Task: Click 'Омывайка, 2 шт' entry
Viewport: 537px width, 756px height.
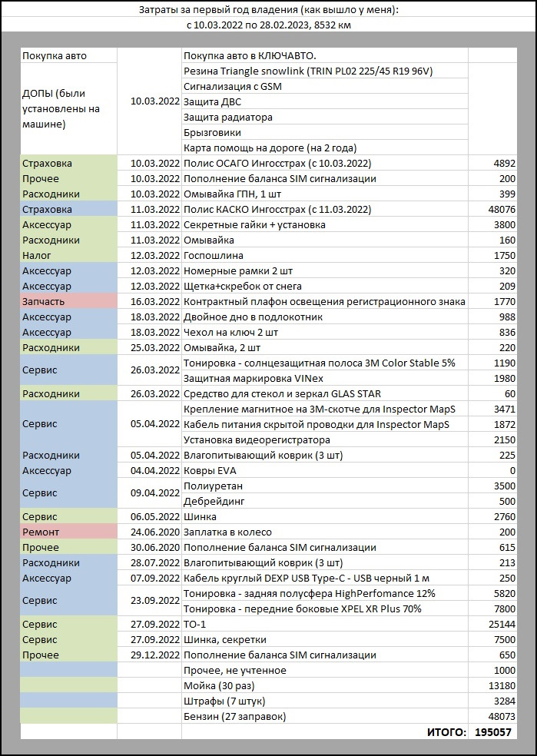Action: [x=325, y=347]
